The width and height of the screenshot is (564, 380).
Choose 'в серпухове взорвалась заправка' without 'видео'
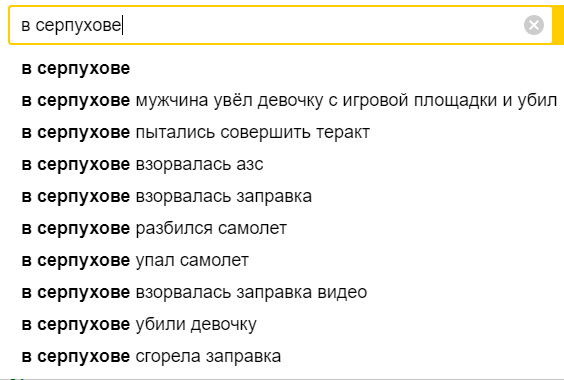(167, 196)
